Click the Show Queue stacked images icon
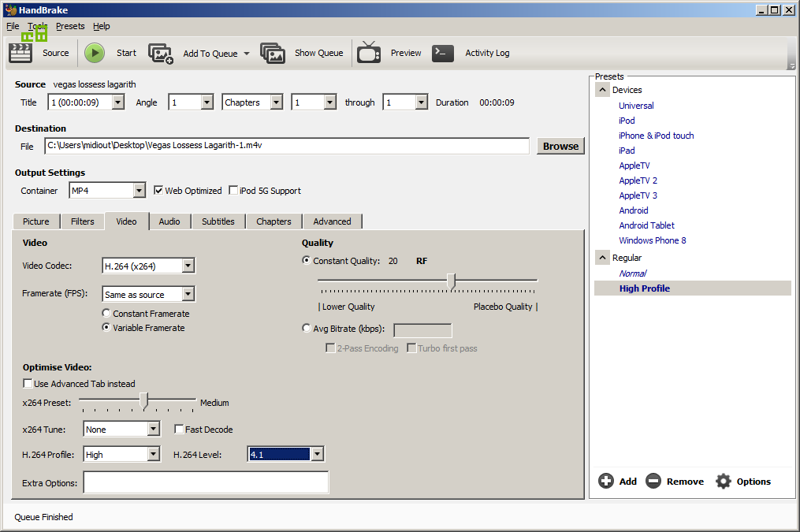 (x=273, y=53)
